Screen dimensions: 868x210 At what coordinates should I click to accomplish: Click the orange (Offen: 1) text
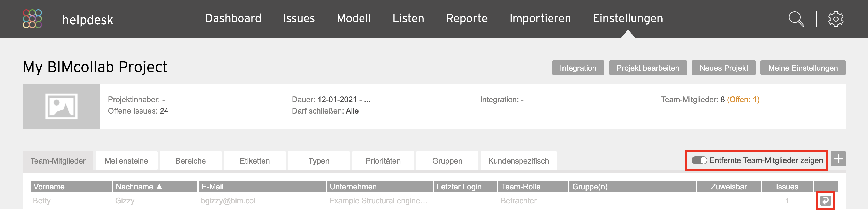point(743,100)
